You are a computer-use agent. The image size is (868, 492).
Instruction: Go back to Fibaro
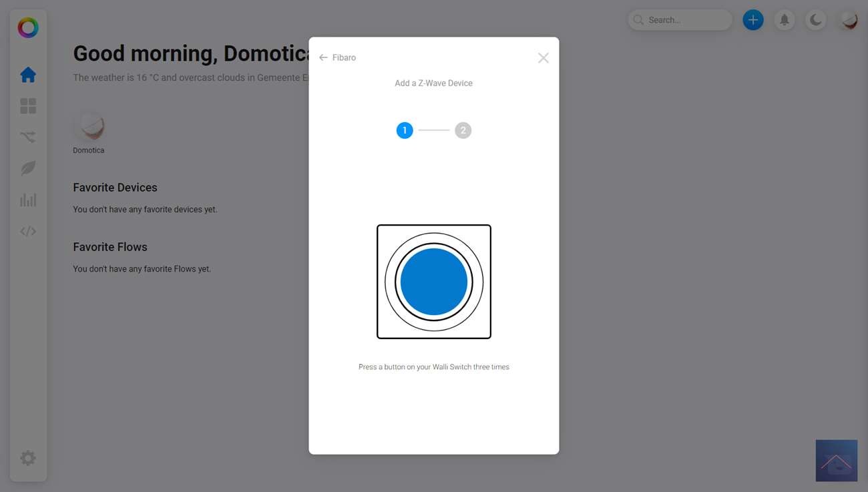[x=338, y=58]
